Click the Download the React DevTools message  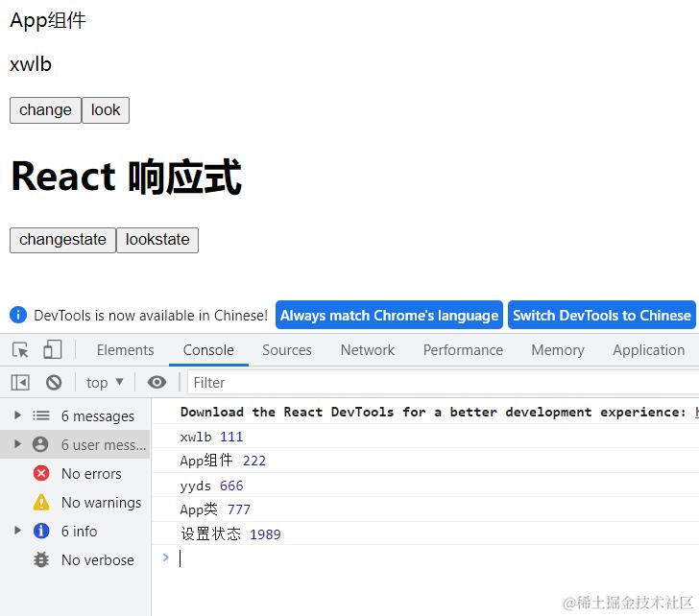point(425,412)
